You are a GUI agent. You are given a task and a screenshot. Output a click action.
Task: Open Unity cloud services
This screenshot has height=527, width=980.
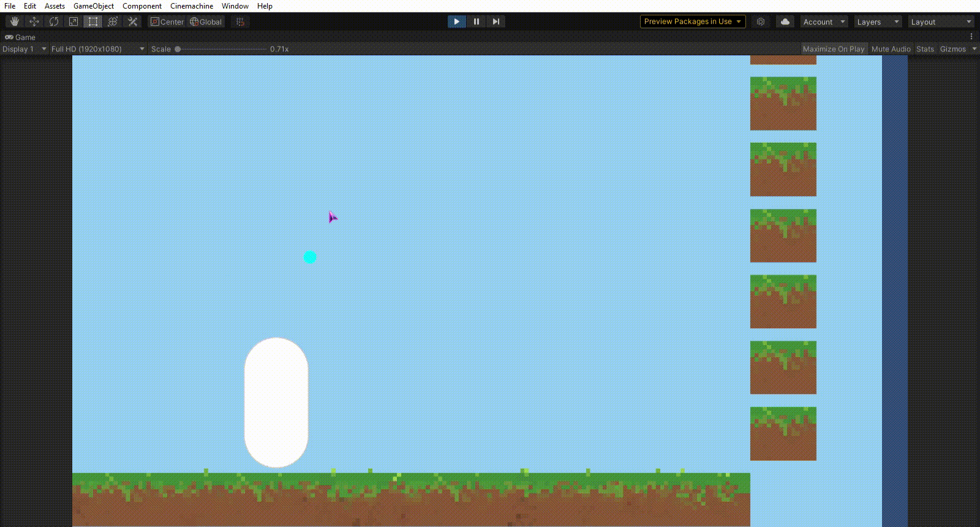point(785,21)
